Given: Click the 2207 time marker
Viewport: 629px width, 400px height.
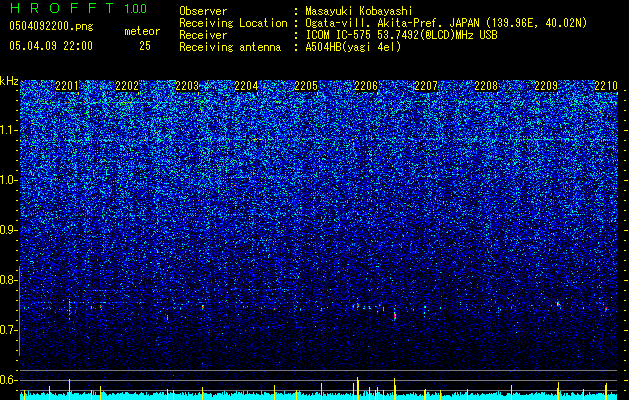Looking at the screenshot, I should [426, 86].
